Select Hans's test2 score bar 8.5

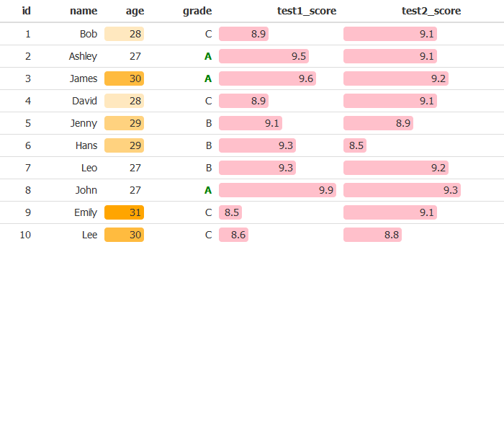[x=355, y=145]
